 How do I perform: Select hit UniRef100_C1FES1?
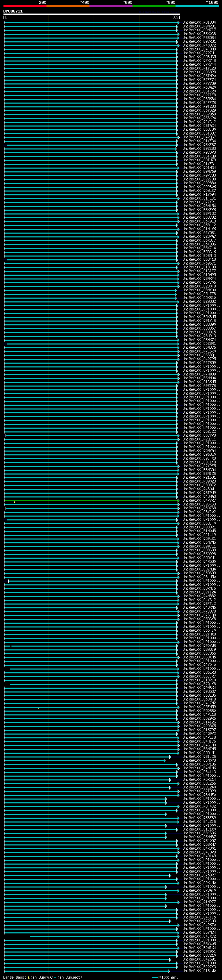pos(199,198)
